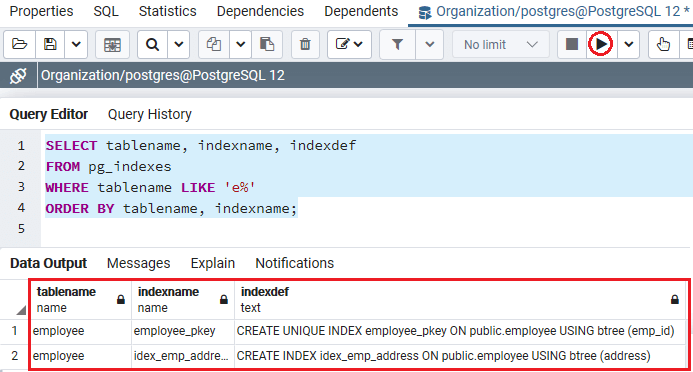Select row 1 by its row number

15,331
